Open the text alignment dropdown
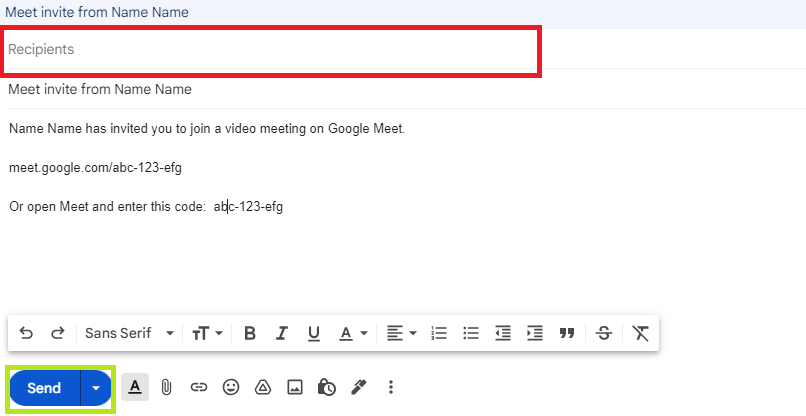The width and height of the screenshot is (806, 416). point(401,333)
